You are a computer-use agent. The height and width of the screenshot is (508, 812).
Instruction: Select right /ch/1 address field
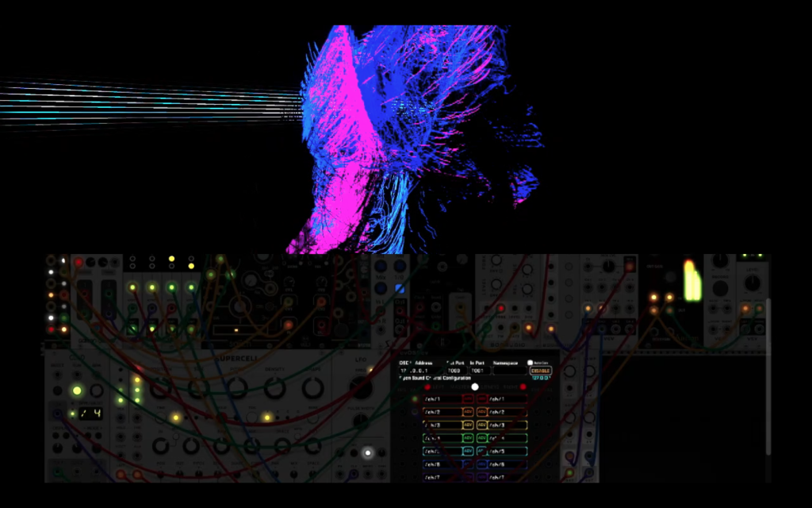(508, 399)
